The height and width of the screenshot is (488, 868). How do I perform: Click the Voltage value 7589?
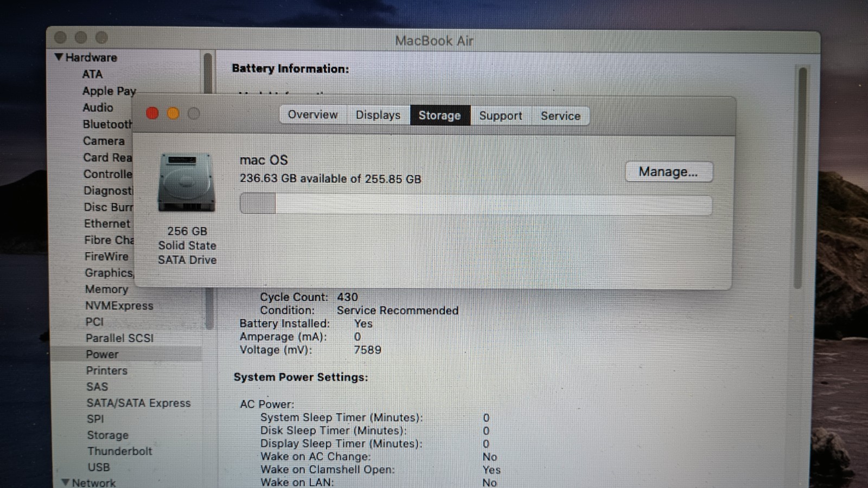[367, 350]
